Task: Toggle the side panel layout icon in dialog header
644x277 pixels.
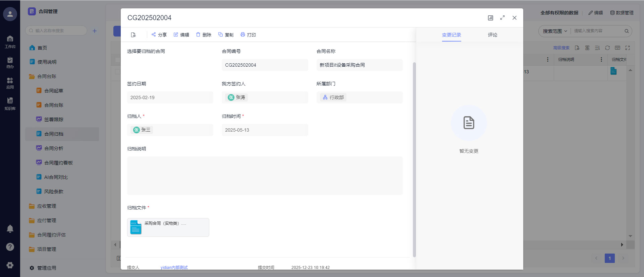Action: pyautogui.click(x=490, y=18)
